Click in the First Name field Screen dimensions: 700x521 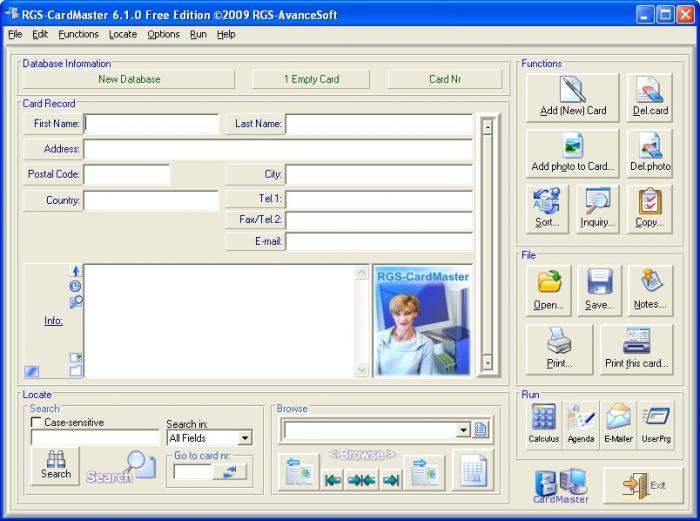(151, 124)
